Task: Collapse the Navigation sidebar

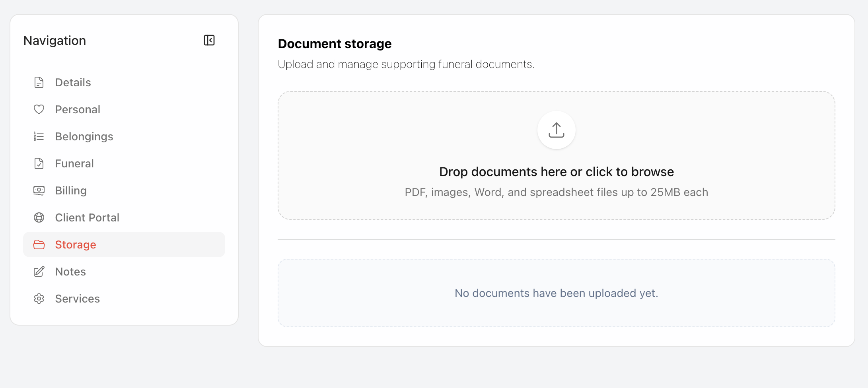Action: [210, 40]
